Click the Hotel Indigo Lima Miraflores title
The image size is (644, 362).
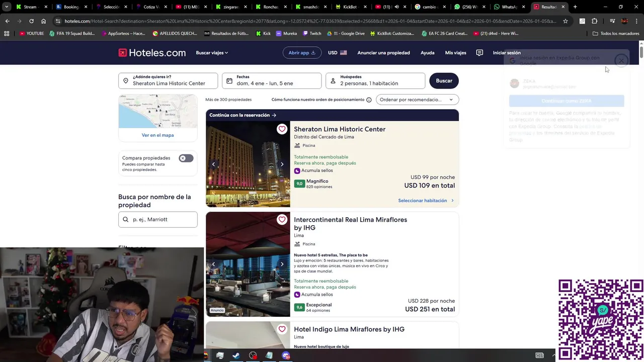tap(349, 329)
